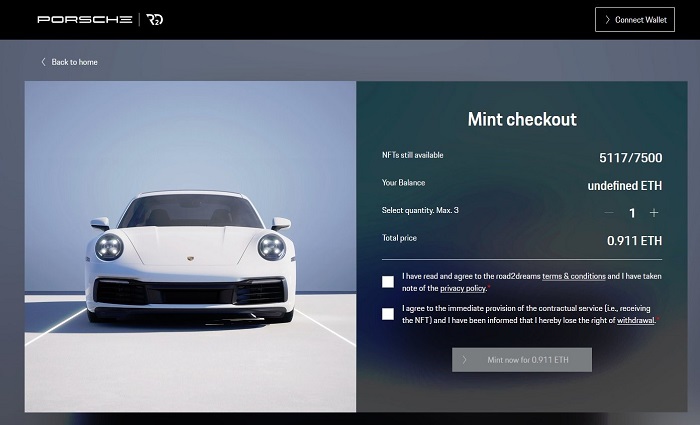Click the undefined ETH balance value
The image size is (700, 425).
[624, 185]
